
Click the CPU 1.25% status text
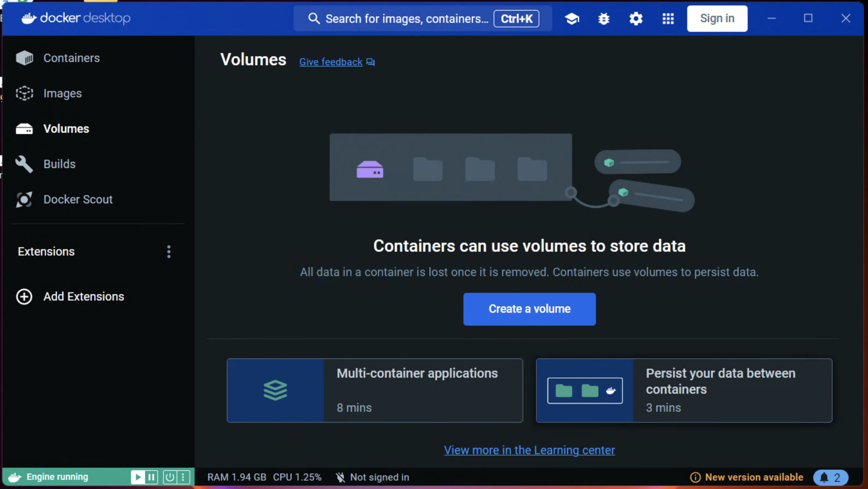(x=297, y=477)
